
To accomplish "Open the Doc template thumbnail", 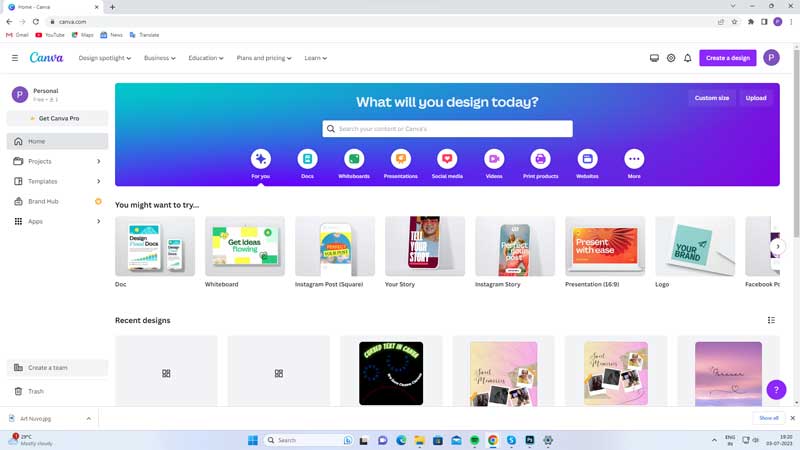I will (155, 246).
